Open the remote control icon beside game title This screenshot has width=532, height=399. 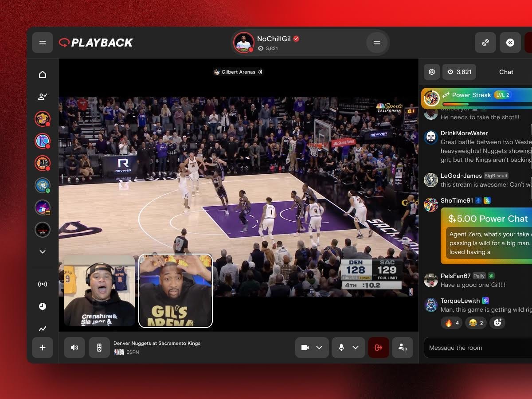[x=99, y=348]
